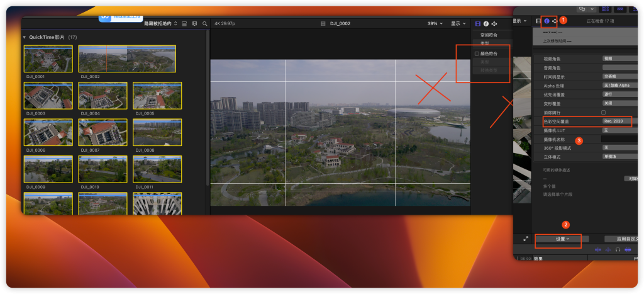Image resolution: width=644 pixels, height=294 pixels.
Task: Select the DJI_0010 clip thumbnail
Action: [103, 169]
